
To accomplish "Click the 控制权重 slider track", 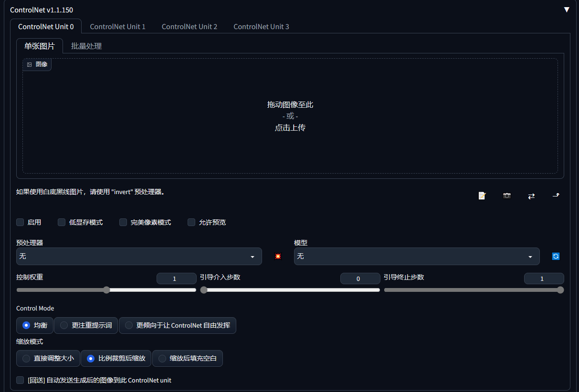I will [106, 290].
